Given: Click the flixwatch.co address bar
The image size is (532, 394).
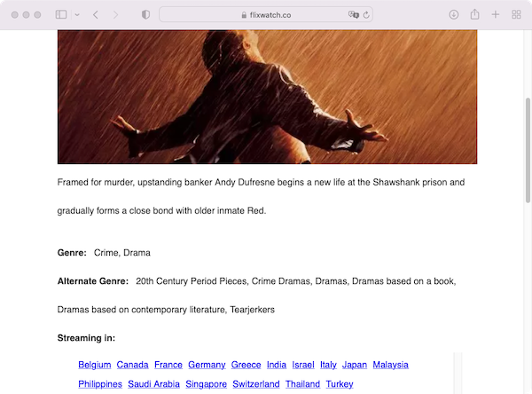Looking at the screenshot, I should tap(266, 14).
